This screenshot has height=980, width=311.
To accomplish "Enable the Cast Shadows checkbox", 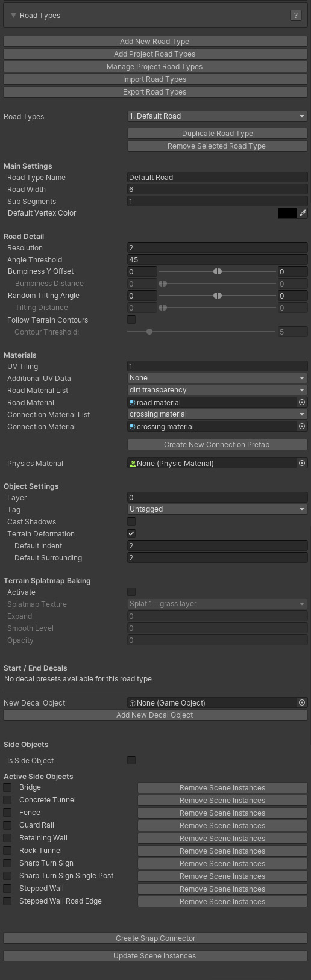I will [131, 521].
